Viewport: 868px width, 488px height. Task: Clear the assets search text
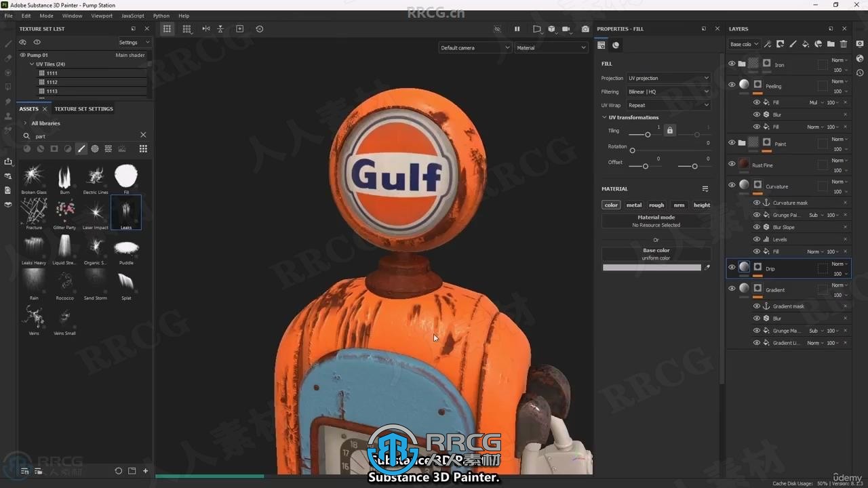coord(143,135)
